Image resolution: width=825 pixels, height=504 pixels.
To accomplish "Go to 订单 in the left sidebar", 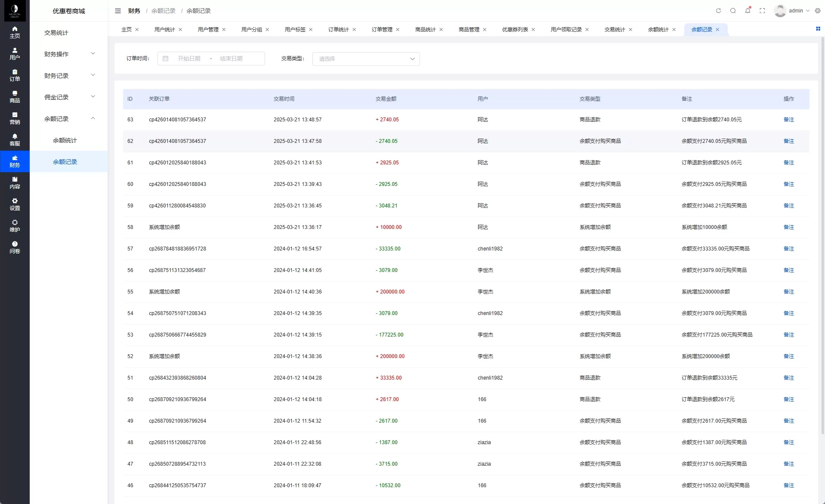I will pos(15,75).
